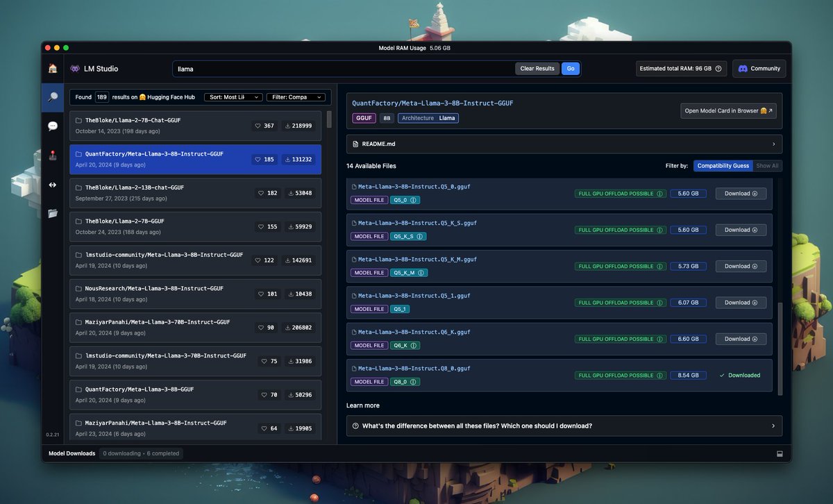Click the LM Studio logo icon
This screenshot has width=833, height=504.
[x=75, y=69]
